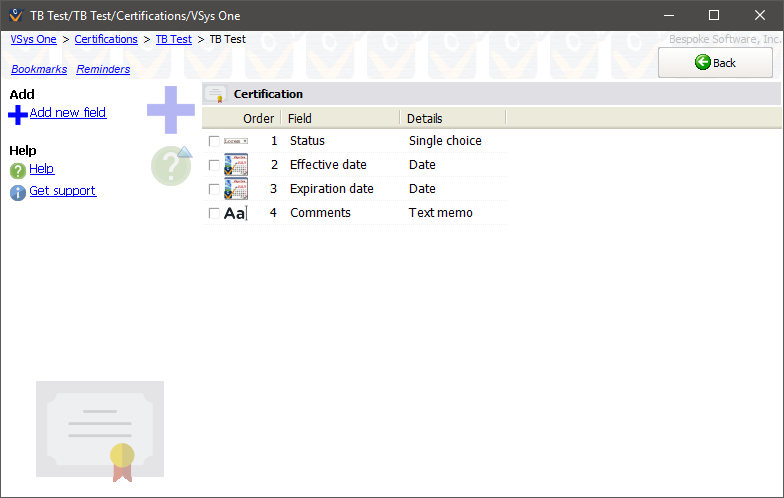Click the blue Get support info icon

[x=17, y=192]
